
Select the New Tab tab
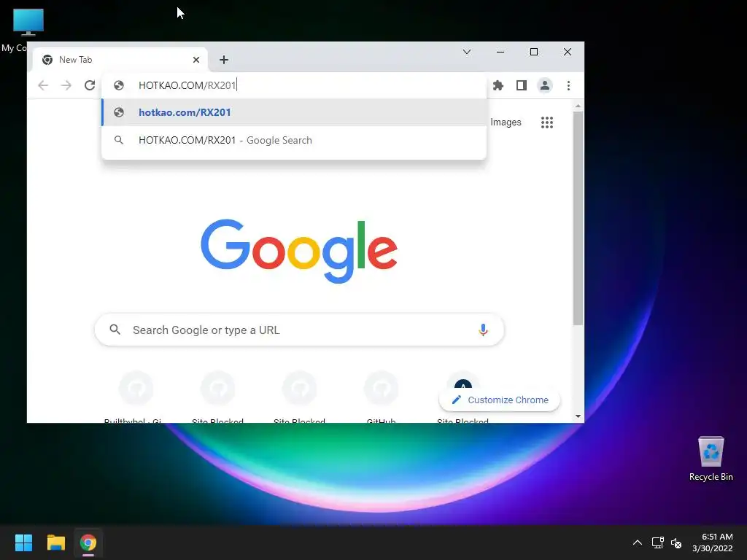click(x=120, y=60)
